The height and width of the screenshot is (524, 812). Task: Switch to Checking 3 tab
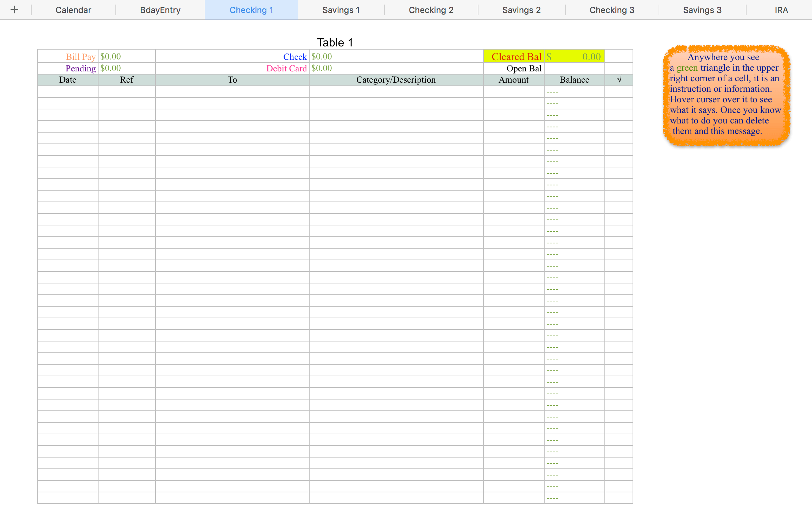(612, 10)
